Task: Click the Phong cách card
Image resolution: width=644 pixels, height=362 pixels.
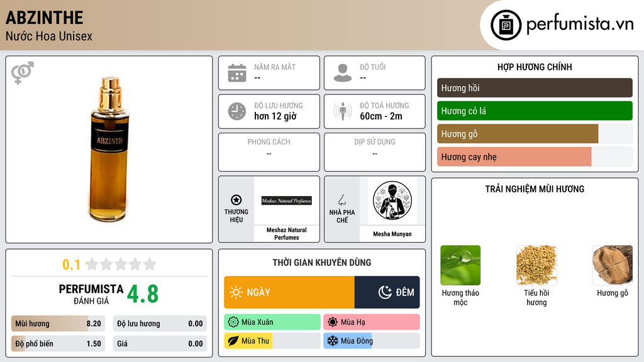Action: click(269, 152)
